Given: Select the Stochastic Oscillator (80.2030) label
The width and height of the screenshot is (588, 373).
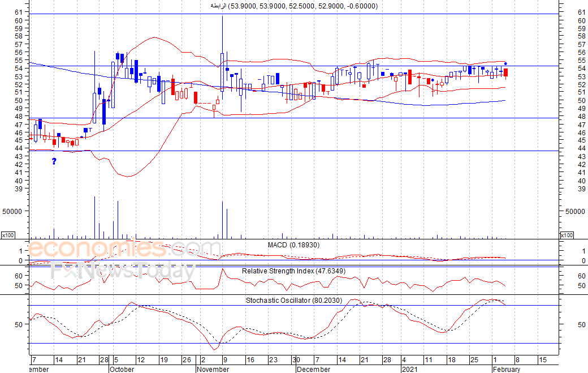Looking at the screenshot, I should tap(294, 300).
